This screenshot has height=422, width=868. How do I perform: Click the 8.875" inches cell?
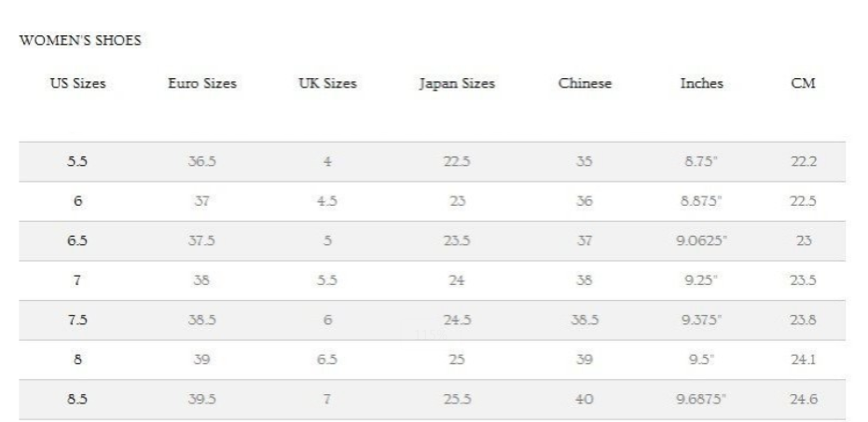(701, 201)
